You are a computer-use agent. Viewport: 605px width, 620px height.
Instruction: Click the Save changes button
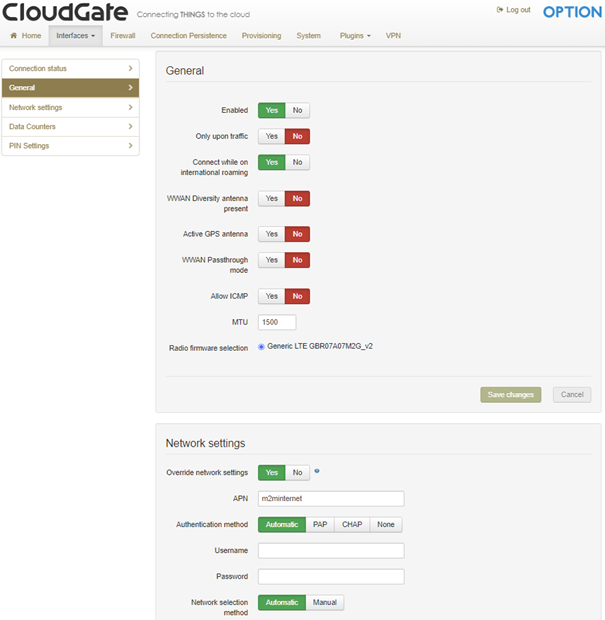click(x=510, y=394)
